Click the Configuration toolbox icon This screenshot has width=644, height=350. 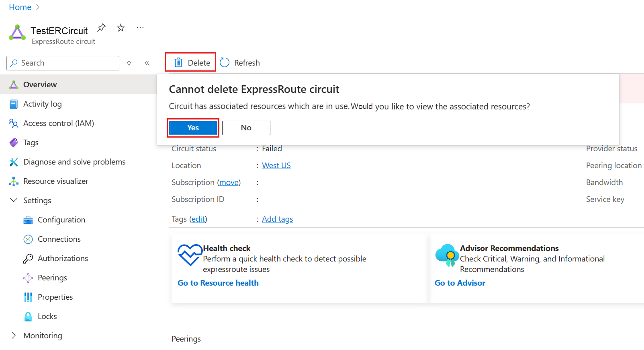point(28,220)
